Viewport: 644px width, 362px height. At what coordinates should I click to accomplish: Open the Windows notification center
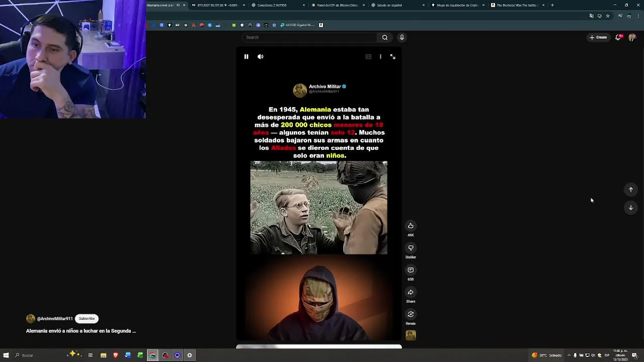[635, 355]
